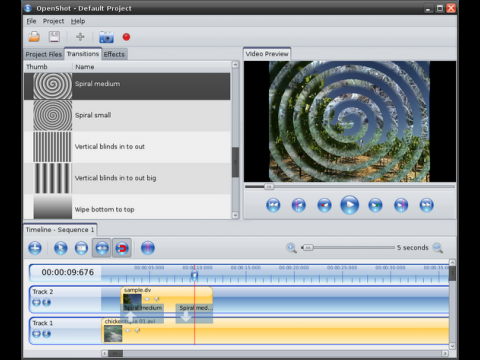Open the Help menu
The image size is (480, 360).
tap(78, 21)
